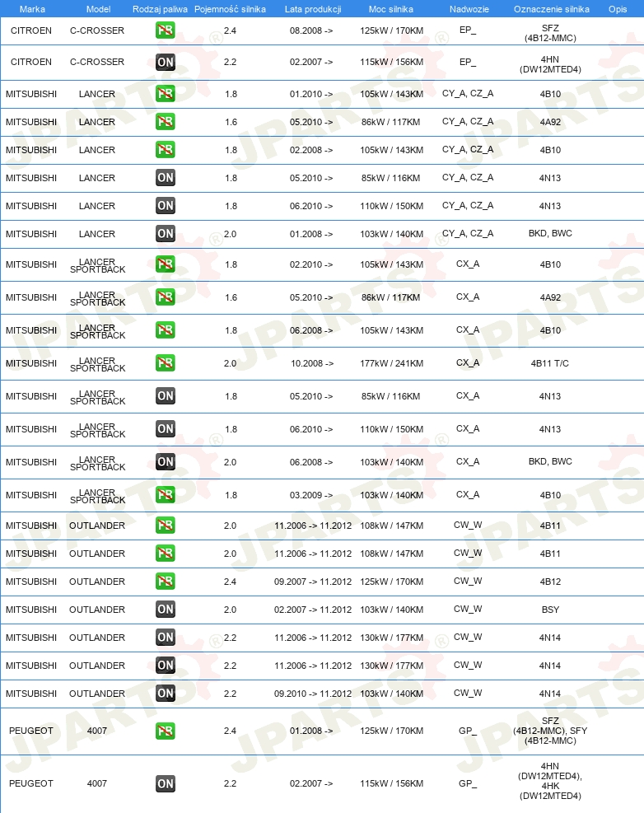This screenshot has width=644, height=813.
Task: Select power value 177kW / 241KM
Action: (391, 363)
